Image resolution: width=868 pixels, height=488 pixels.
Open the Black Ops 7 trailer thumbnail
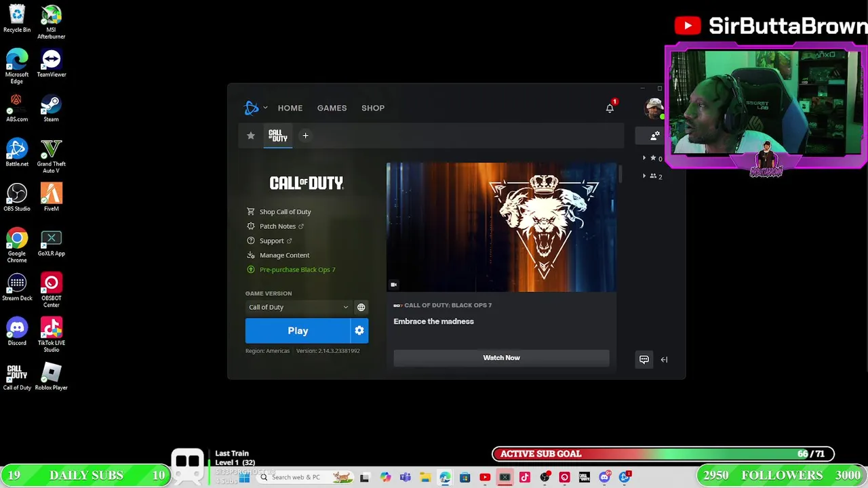[501, 227]
